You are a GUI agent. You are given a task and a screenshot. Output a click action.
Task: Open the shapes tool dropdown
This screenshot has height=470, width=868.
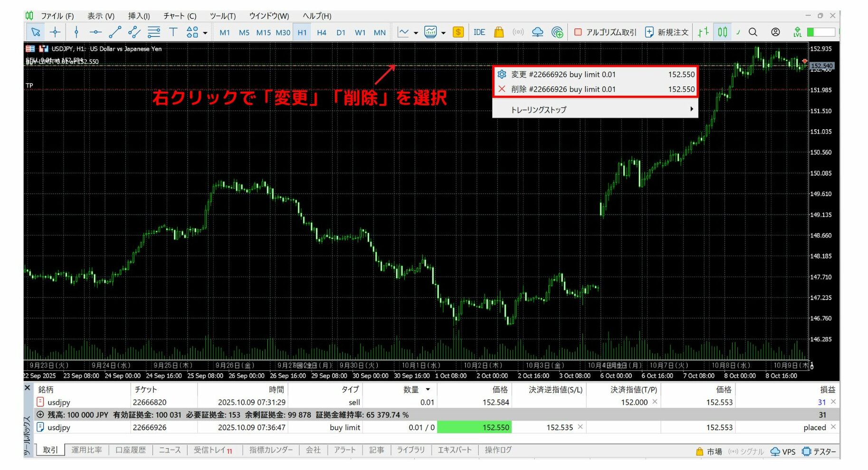point(204,33)
